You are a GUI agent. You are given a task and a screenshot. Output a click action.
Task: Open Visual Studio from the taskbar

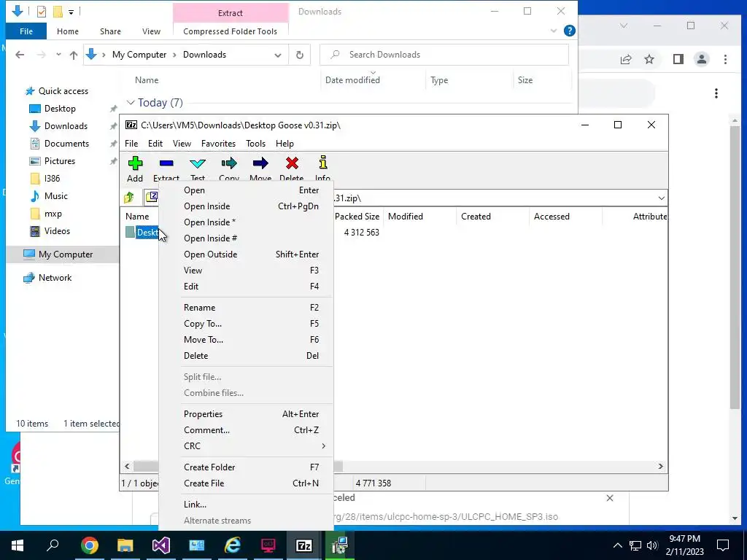(x=161, y=545)
